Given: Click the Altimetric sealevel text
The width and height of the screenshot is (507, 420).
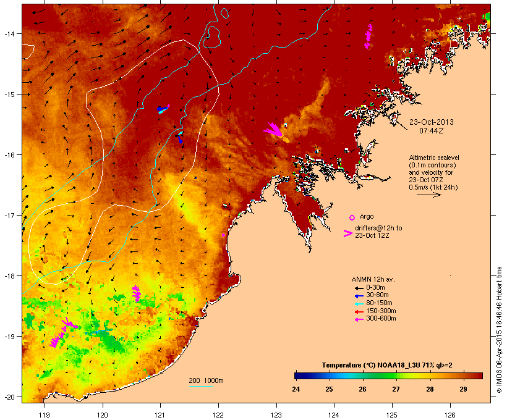Looking at the screenshot, I should click(434, 157).
